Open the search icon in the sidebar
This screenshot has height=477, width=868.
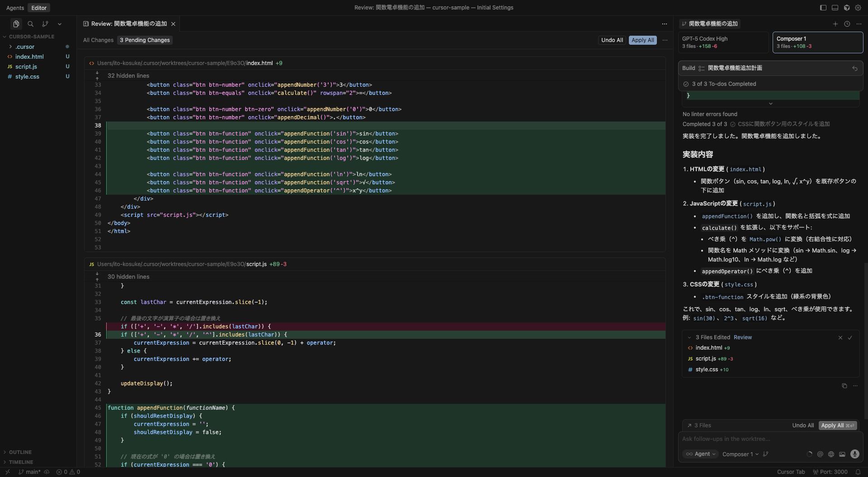click(x=31, y=24)
